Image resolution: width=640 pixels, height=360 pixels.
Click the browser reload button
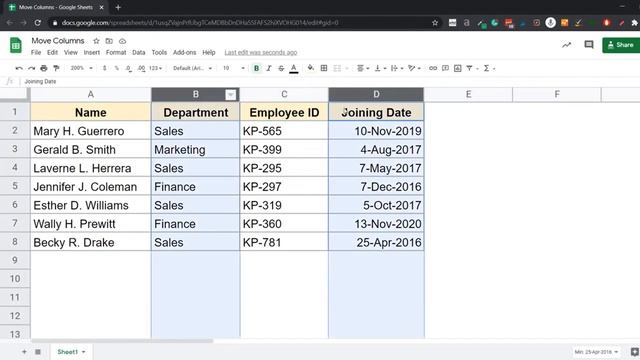(x=38, y=22)
